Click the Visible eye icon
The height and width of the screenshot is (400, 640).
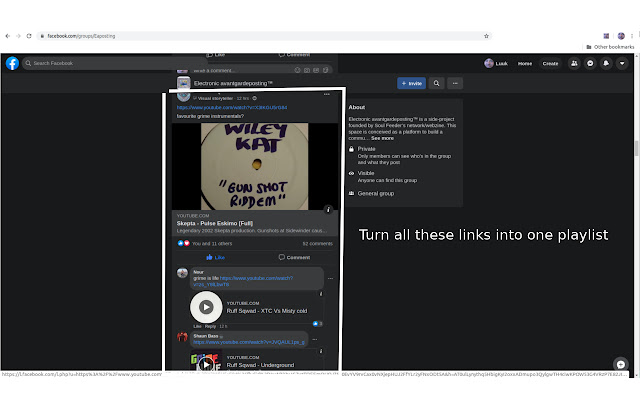coord(351,173)
